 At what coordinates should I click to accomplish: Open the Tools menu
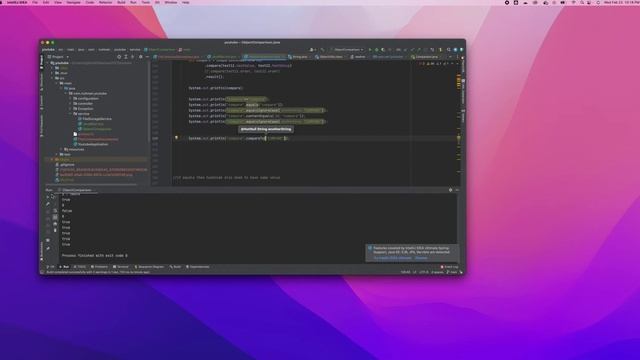pos(146,2)
